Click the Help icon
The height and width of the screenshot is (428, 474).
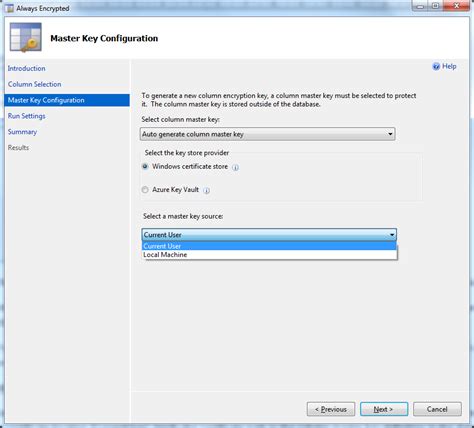436,67
